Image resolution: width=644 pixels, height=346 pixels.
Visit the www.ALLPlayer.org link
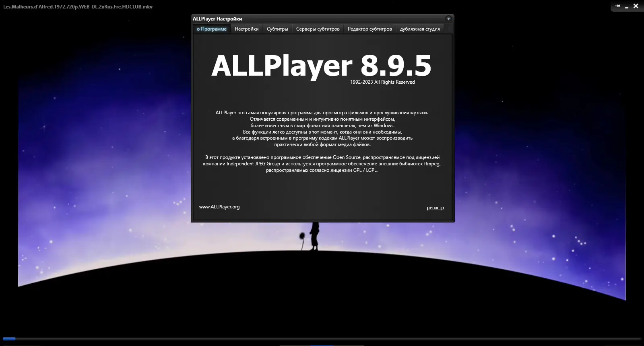219,207
